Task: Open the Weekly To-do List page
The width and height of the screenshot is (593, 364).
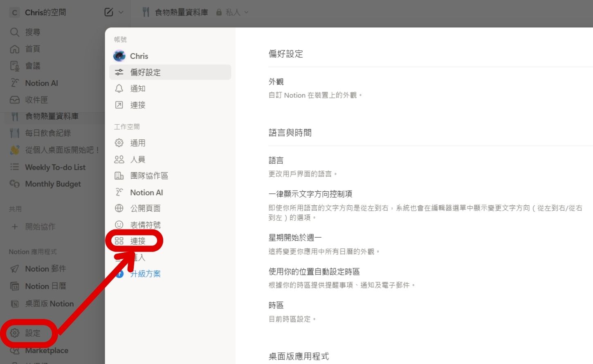Action: [x=55, y=167]
